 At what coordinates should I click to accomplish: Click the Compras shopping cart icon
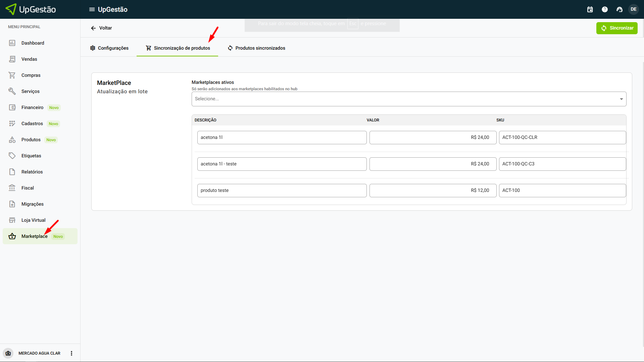click(12, 75)
